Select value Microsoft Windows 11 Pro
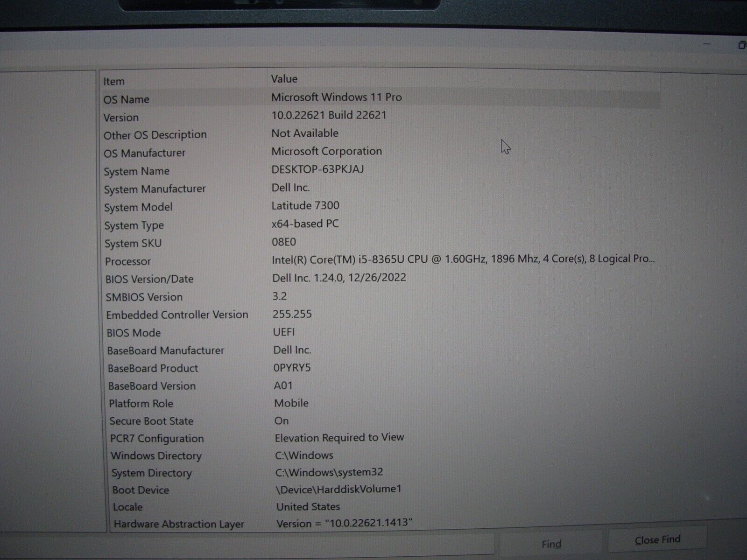747x560 pixels. [337, 97]
